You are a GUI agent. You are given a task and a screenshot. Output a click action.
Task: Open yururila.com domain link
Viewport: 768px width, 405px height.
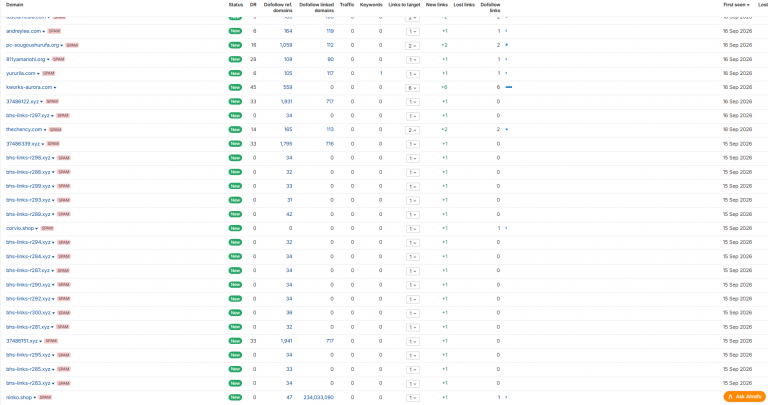(x=21, y=73)
